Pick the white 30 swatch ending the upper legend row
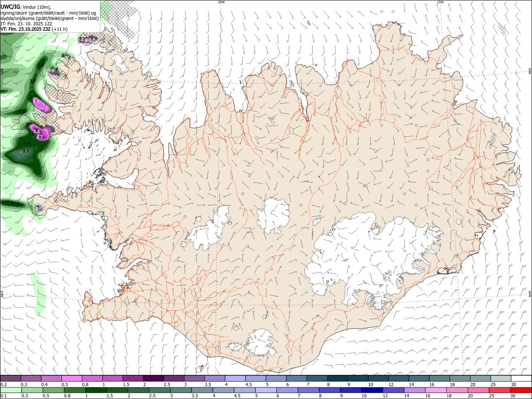This screenshot has width=532, height=399. [x=521, y=378]
